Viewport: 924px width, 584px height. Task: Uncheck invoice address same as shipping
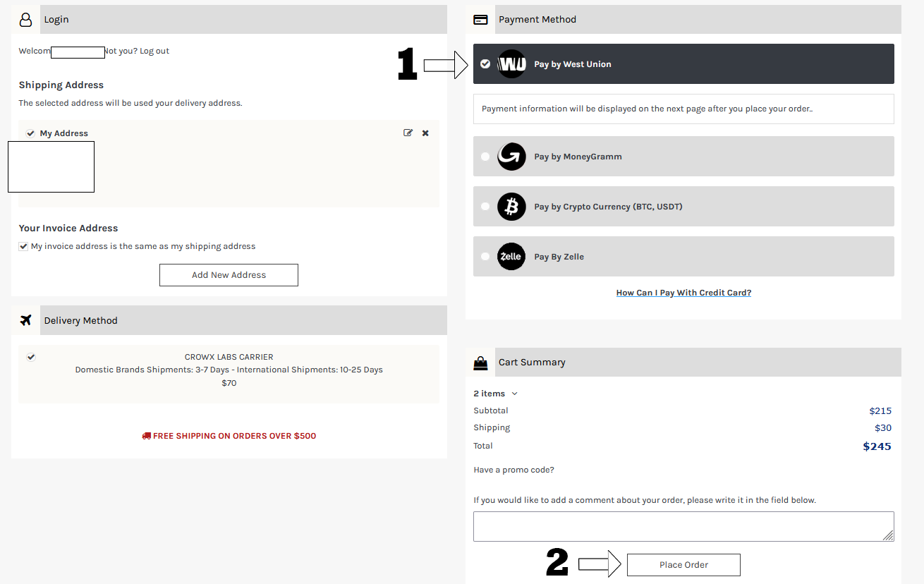click(x=23, y=247)
